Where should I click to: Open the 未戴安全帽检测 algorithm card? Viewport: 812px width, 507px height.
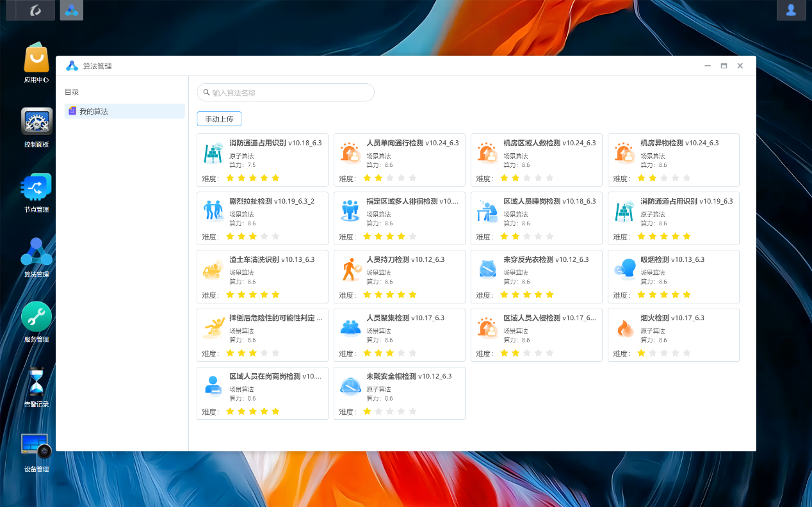[x=399, y=392]
